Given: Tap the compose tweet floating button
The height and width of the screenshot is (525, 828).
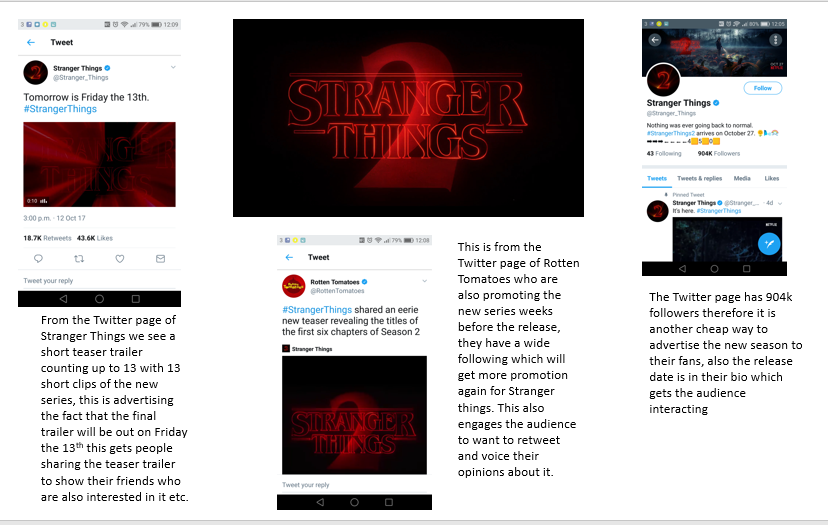Looking at the screenshot, I should [x=769, y=243].
